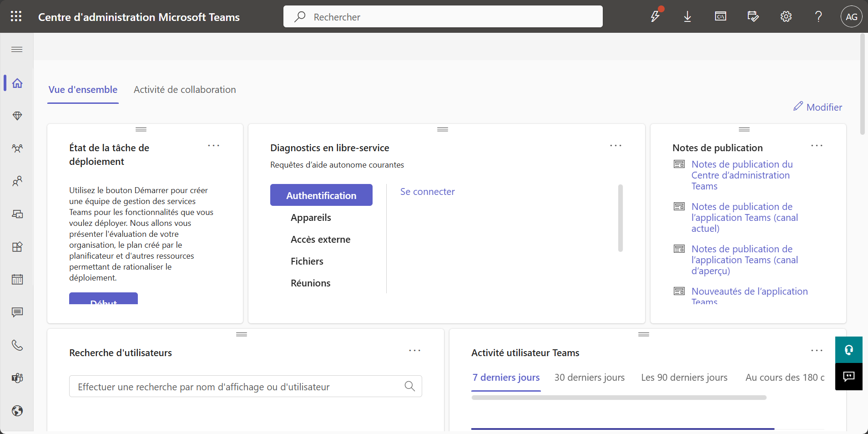
Task: Select Appareils diagnostics category
Action: pos(311,218)
